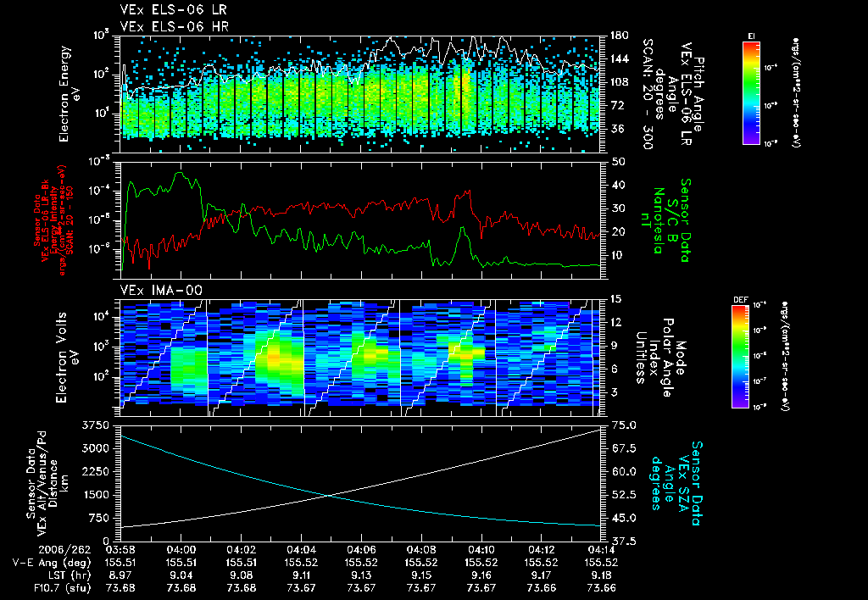Click the 'VEx ELS-06 HR' title text
Screen dimensions: 868x600
point(175,26)
